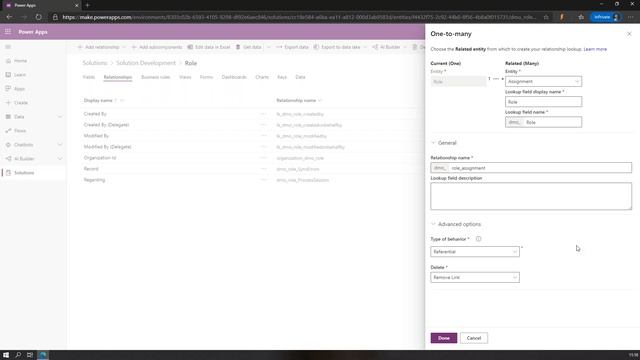Viewport: 640px width, 360px height.
Task: Expand the Chatbots section in sidebar
Action: [x=60, y=145]
